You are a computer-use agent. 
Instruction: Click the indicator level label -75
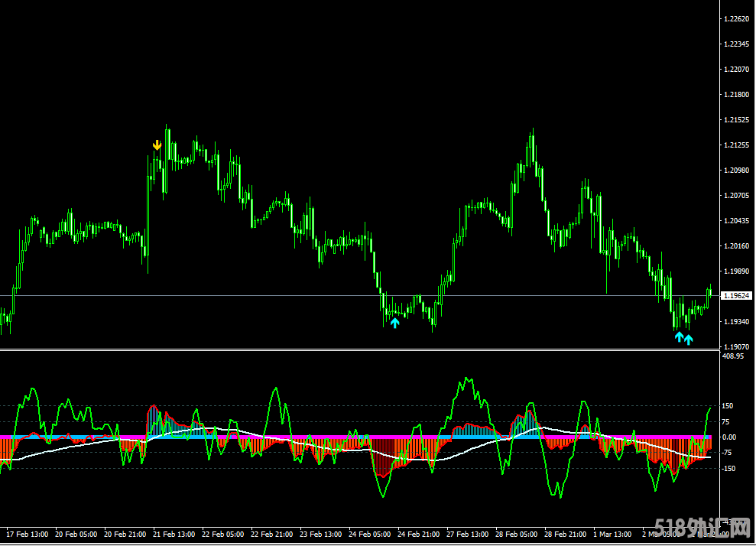pos(728,453)
